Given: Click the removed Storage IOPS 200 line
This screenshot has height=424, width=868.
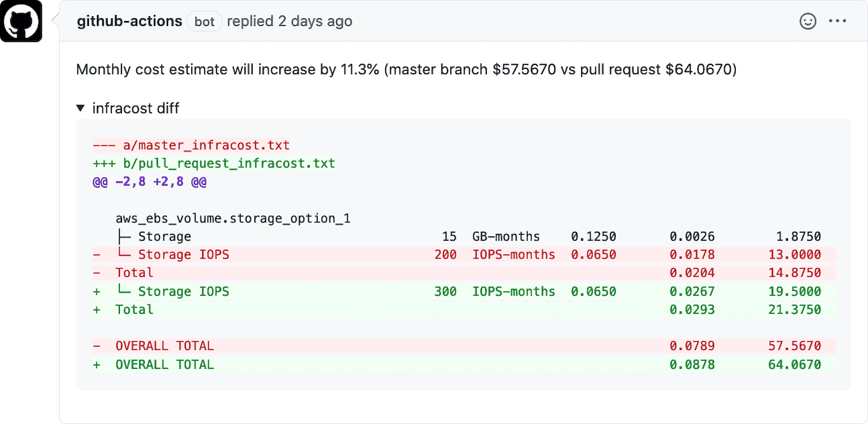Looking at the screenshot, I should pyautogui.click(x=463, y=255).
